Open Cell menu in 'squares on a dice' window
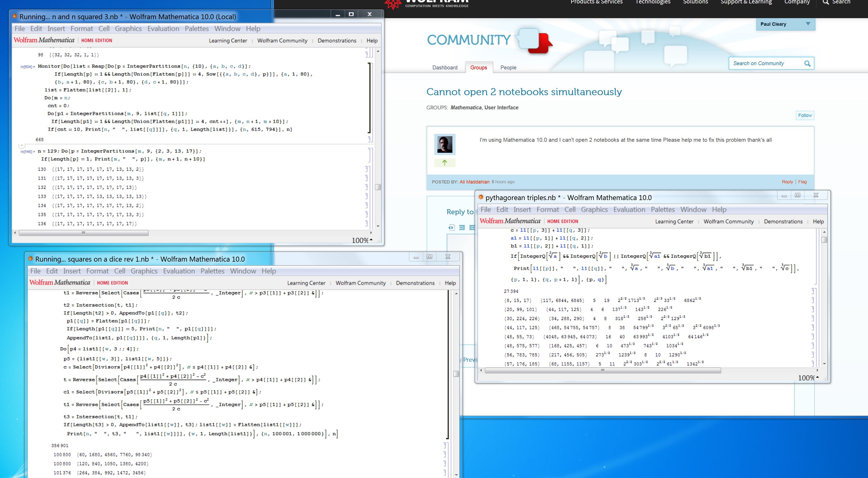This screenshot has height=478, width=868. (x=120, y=271)
